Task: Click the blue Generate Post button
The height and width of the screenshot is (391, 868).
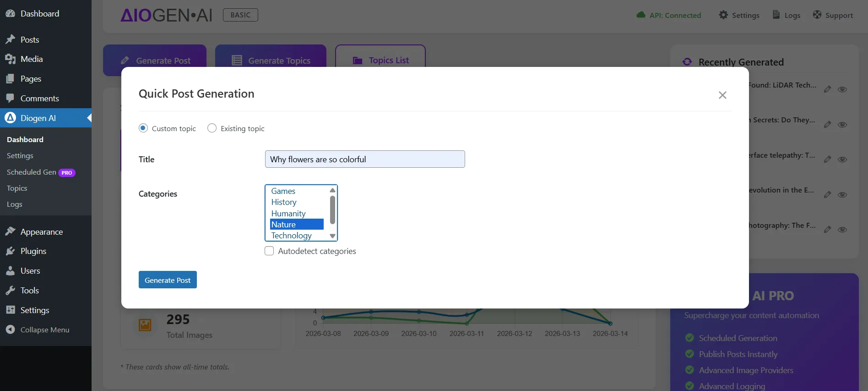Action: tap(168, 280)
